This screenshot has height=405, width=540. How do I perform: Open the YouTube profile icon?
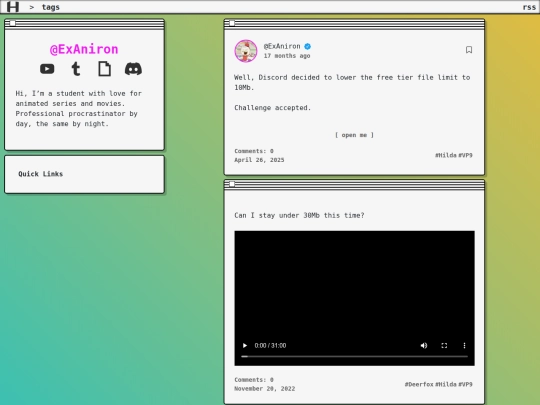tap(47, 69)
